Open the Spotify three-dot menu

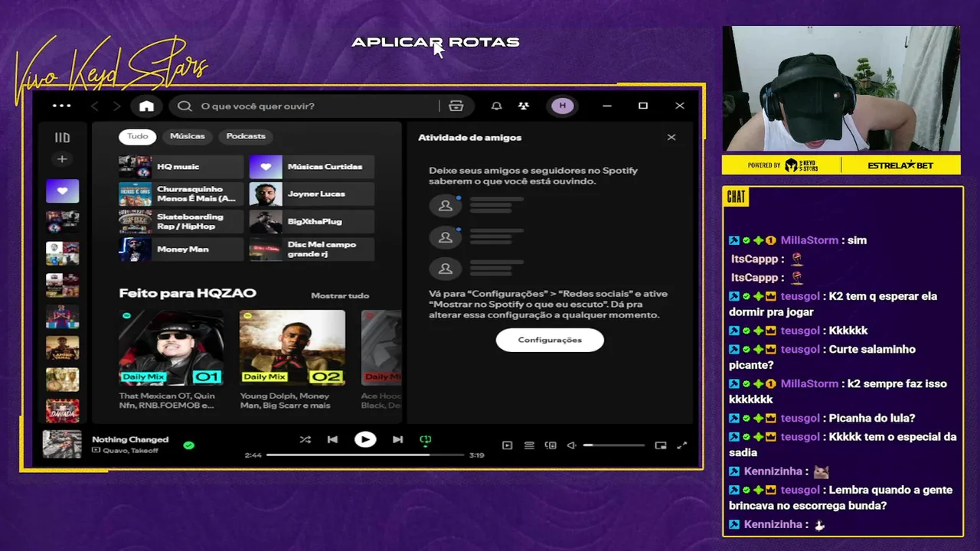[x=61, y=106]
